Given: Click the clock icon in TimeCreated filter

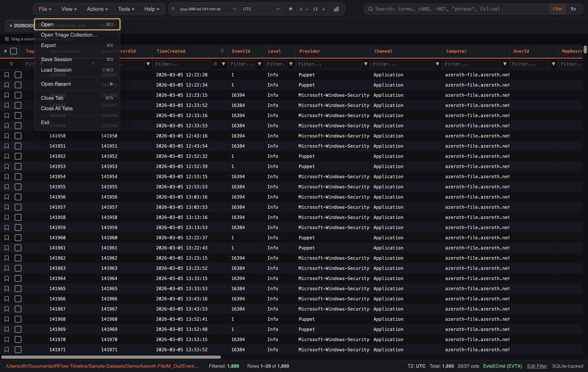Looking at the screenshot, I should pos(215,64).
